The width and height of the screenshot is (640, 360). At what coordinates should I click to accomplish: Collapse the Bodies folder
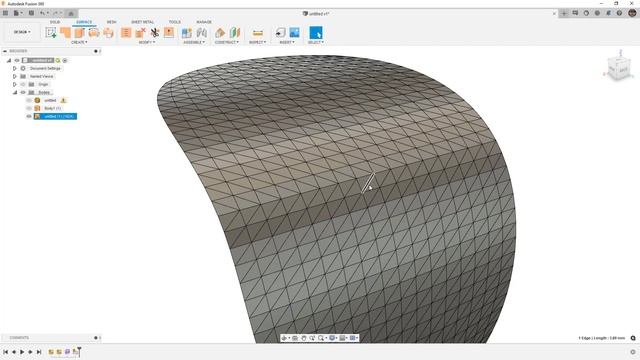pos(15,93)
